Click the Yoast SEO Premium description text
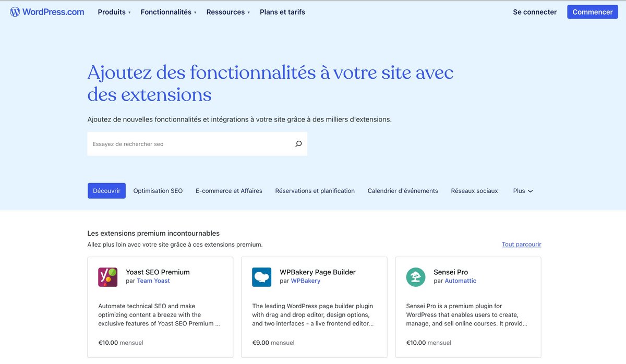This screenshot has width=626, height=364. coord(159,315)
